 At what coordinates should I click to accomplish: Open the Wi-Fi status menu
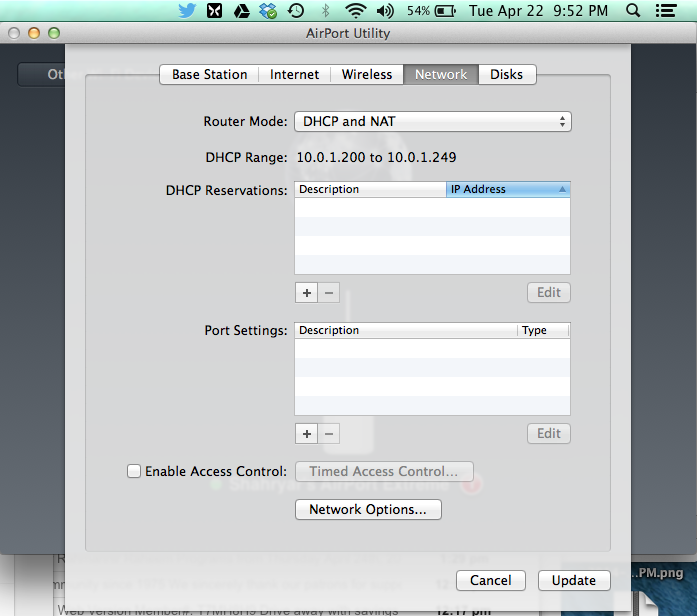click(x=356, y=10)
